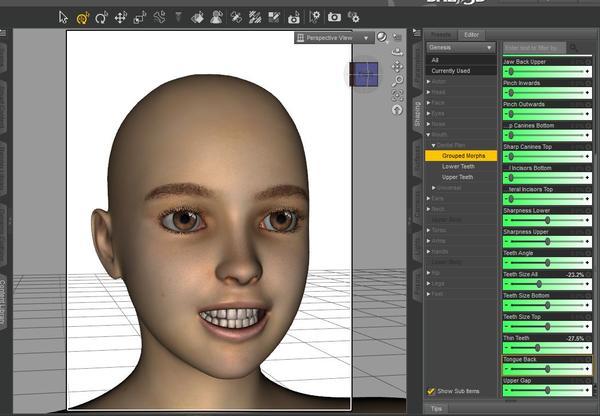600x416 pixels.
Task: Select Lower Teeth in the tree
Action: pyautogui.click(x=458, y=166)
